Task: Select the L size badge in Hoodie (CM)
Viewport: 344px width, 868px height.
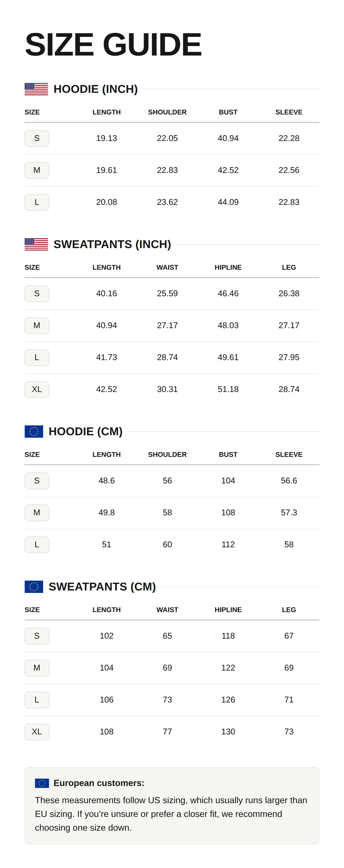Action: click(x=37, y=545)
